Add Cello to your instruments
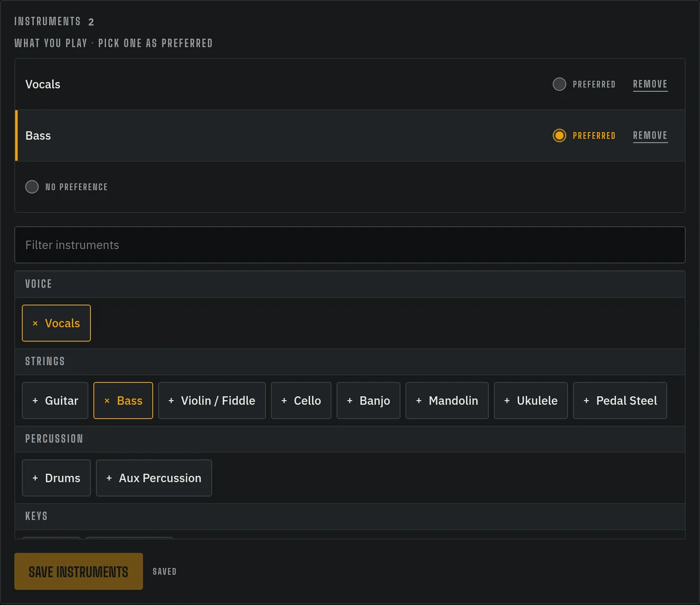 coord(301,401)
